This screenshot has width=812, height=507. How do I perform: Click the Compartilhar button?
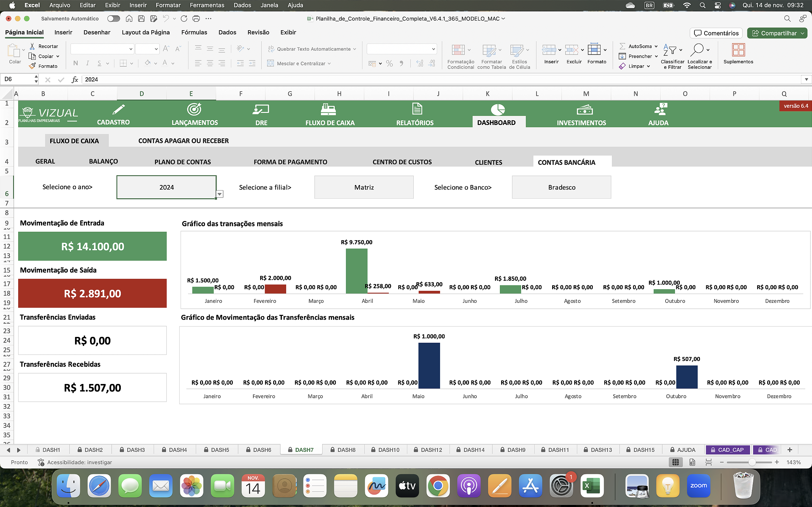777,33
